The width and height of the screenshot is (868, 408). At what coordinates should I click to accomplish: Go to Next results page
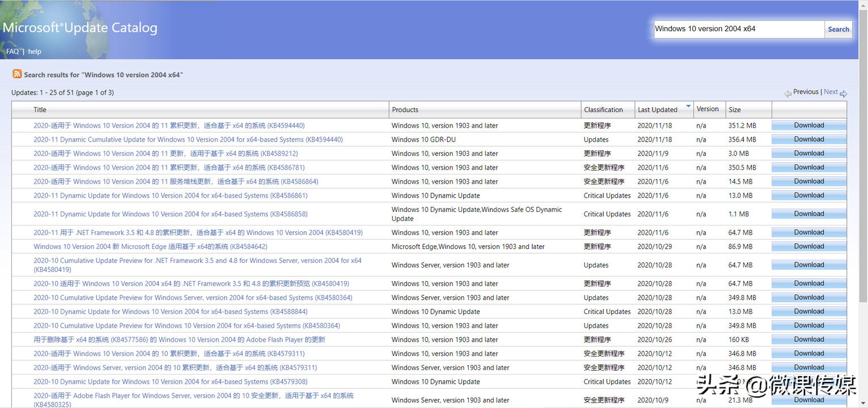831,92
